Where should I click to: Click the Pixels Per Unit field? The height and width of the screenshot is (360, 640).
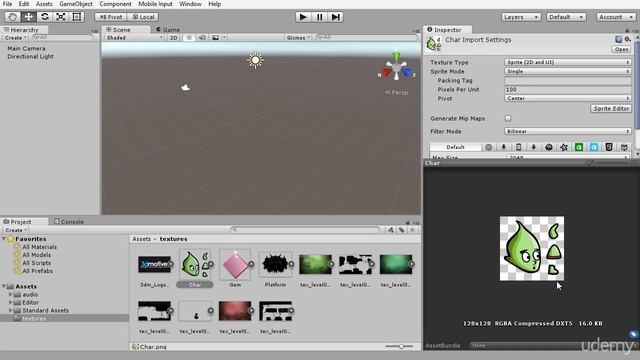coord(568,89)
